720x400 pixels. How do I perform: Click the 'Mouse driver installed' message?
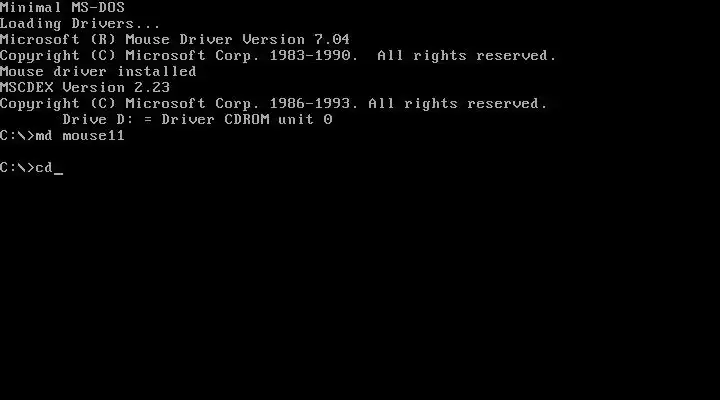[x=98, y=72]
